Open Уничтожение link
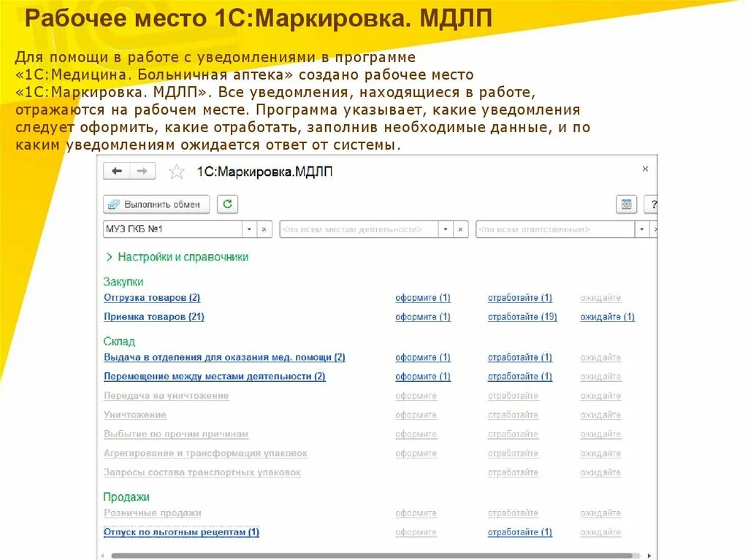Screen dimensions: 748x560 coord(135,415)
